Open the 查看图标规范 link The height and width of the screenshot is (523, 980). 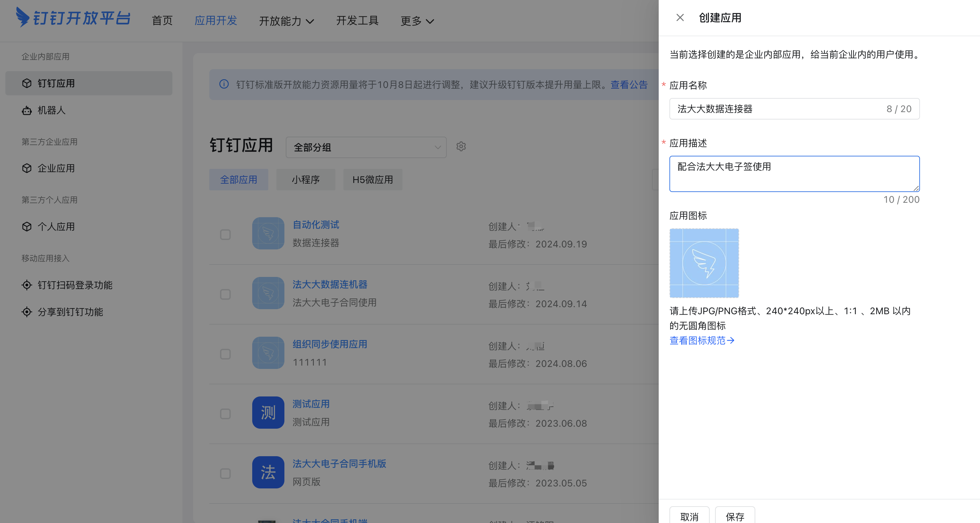(x=702, y=340)
